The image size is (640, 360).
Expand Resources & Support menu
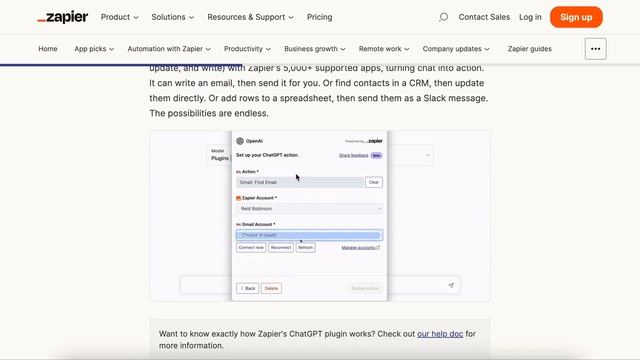[x=250, y=17]
